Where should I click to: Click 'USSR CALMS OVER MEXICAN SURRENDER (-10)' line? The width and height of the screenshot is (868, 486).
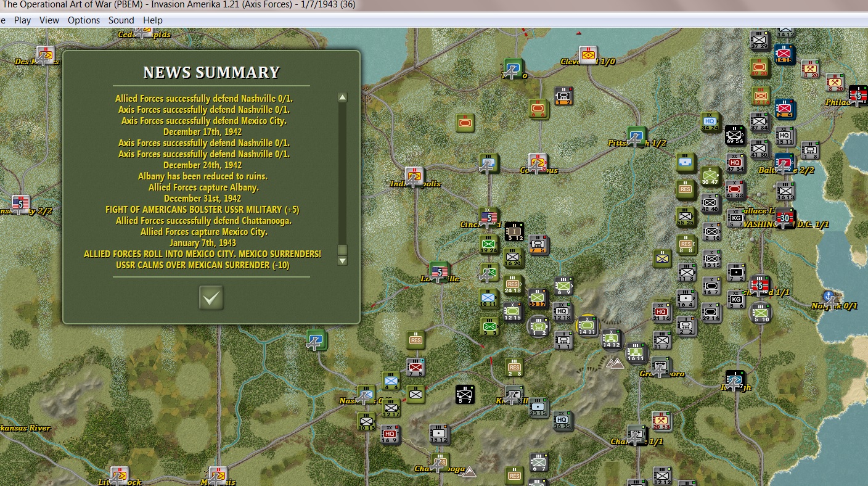pos(203,265)
